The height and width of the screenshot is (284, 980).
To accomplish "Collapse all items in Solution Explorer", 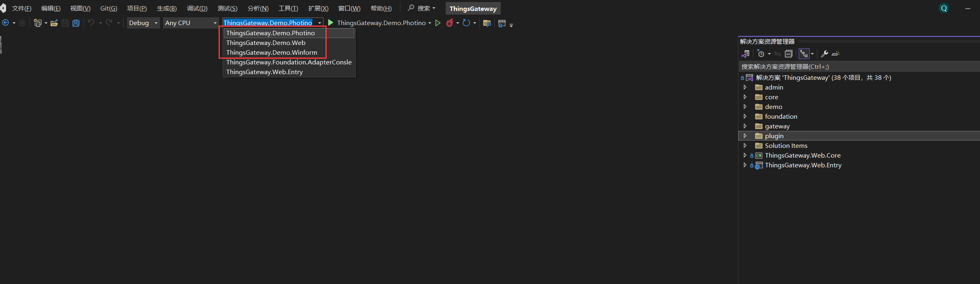I will pos(789,54).
